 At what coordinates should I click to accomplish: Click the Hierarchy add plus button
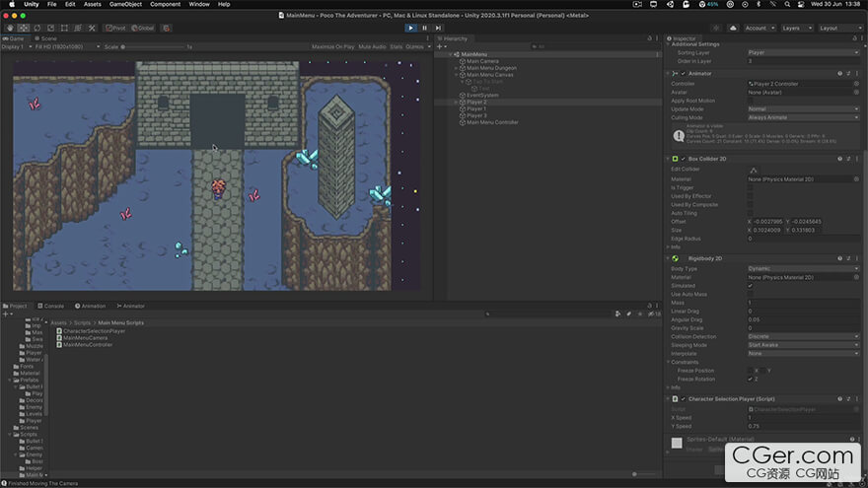[440, 47]
